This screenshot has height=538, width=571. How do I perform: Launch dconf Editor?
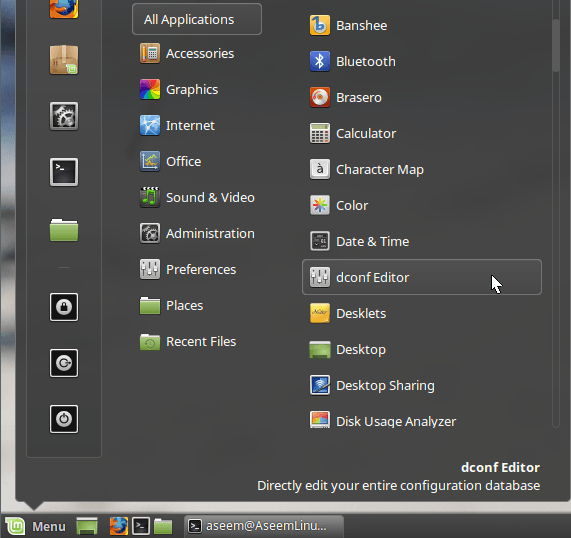click(422, 277)
